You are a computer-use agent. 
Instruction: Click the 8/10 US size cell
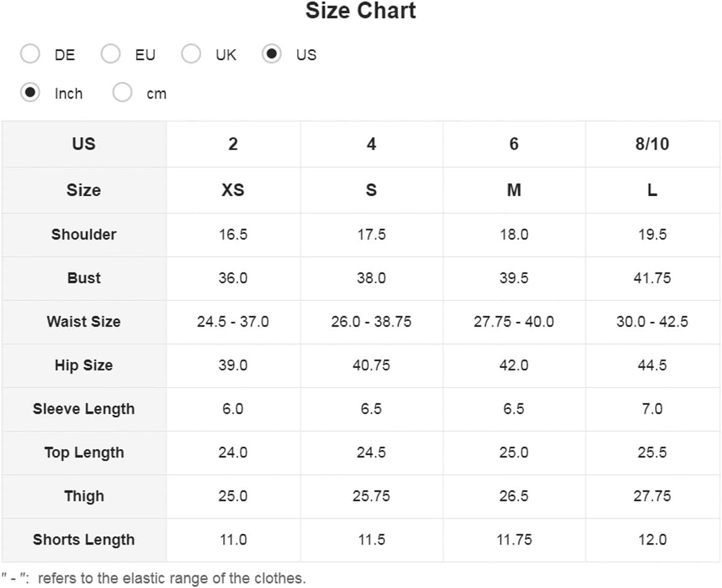pos(652,144)
